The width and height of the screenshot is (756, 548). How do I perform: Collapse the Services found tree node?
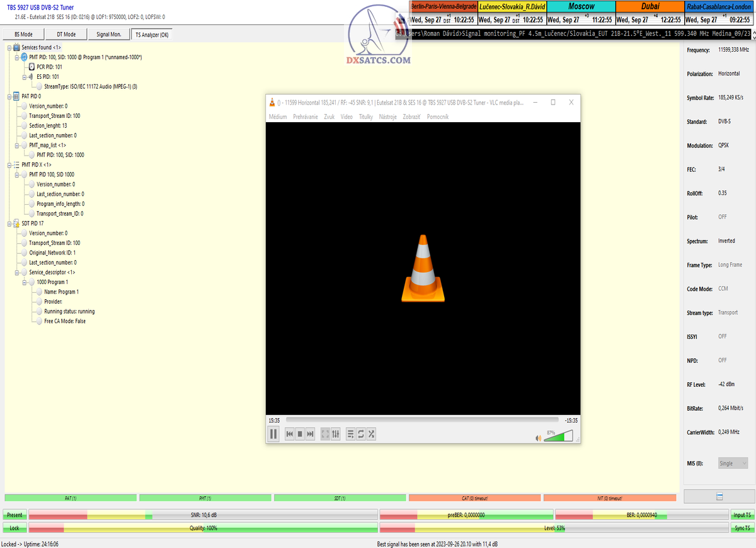pos(9,47)
